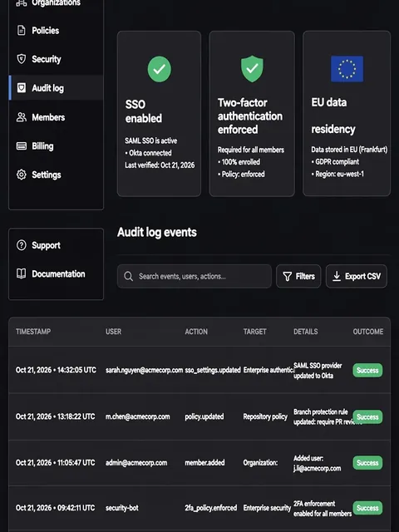Click the USER column header
Screen dimensions: 399x532
point(113,332)
